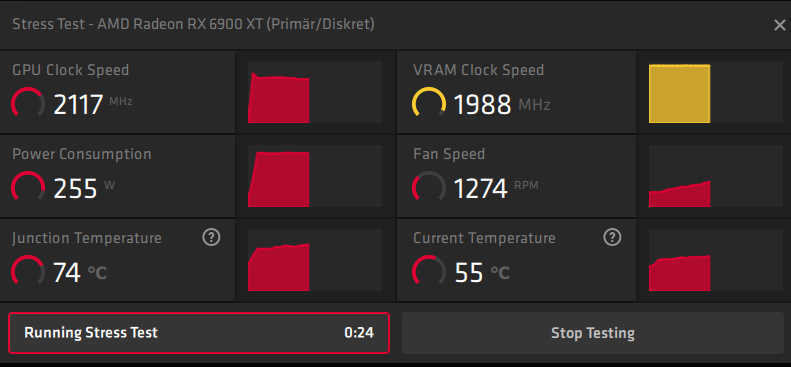Click the Stop Testing button
Screen dimensions: 791x367
click(593, 333)
